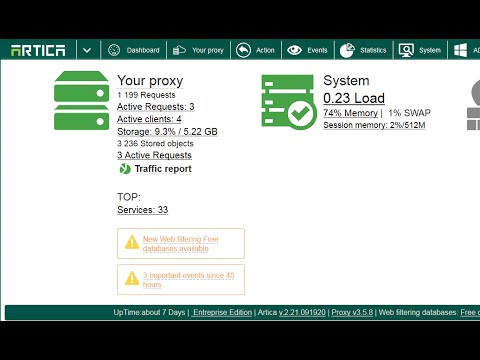Click UpTime:about 7 Days in footer
Screen dimensions: 480x360
[x=149, y=312]
